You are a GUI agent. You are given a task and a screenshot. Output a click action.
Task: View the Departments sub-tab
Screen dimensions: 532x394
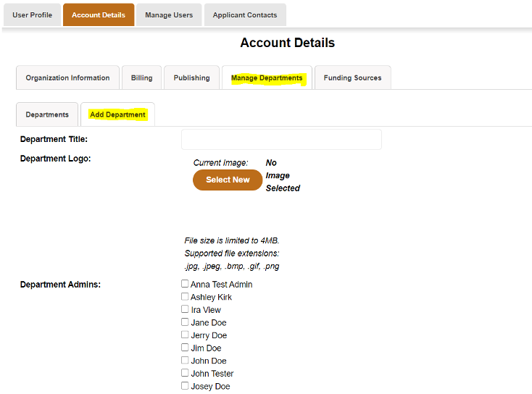tap(47, 114)
